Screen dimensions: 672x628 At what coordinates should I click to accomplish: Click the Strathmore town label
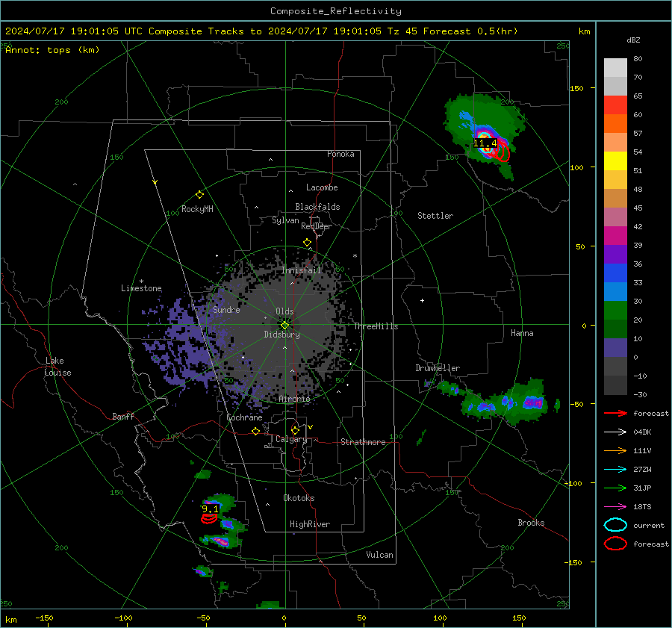pyautogui.click(x=363, y=442)
